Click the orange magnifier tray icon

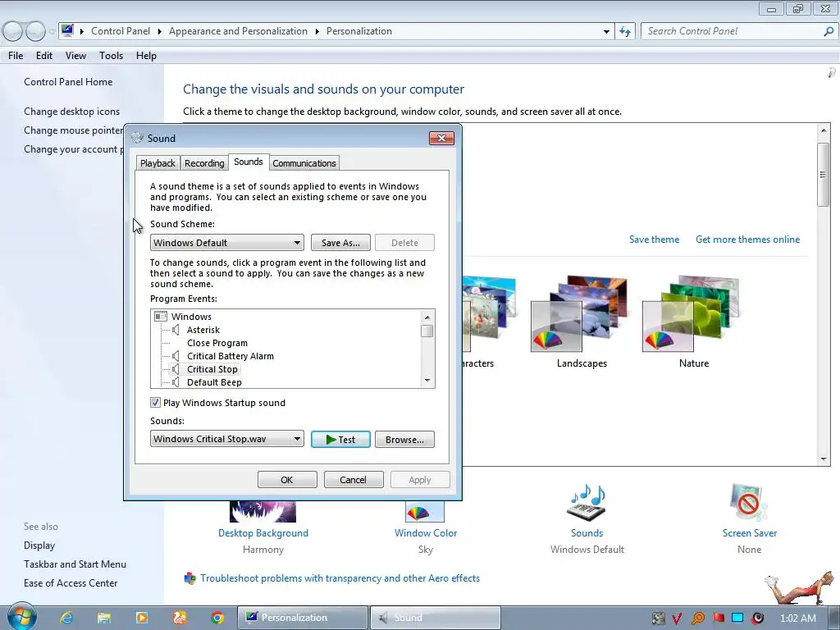pos(697,619)
